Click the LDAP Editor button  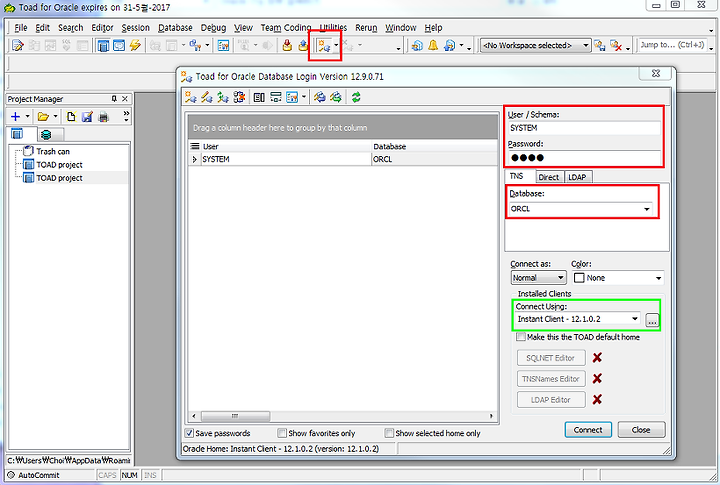pyautogui.click(x=551, y=400)
